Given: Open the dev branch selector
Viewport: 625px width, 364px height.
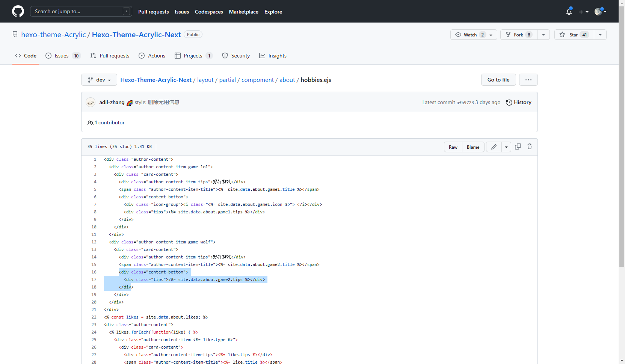Looking at the screenshot, I should 99,80.
